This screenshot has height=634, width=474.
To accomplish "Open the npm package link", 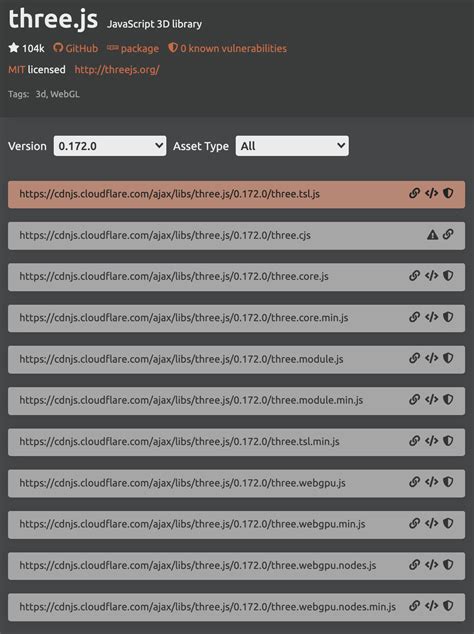I will coord(133,49).
